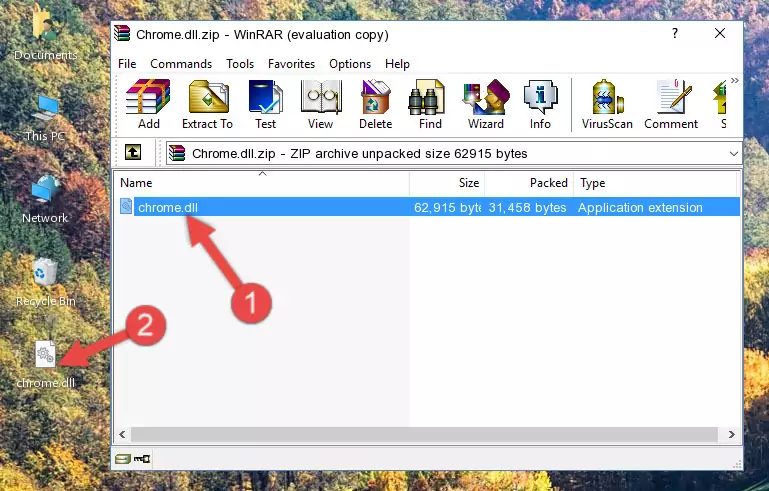
Task: Click the Extract To toolbar icon
Action: [x=207, y=104]
